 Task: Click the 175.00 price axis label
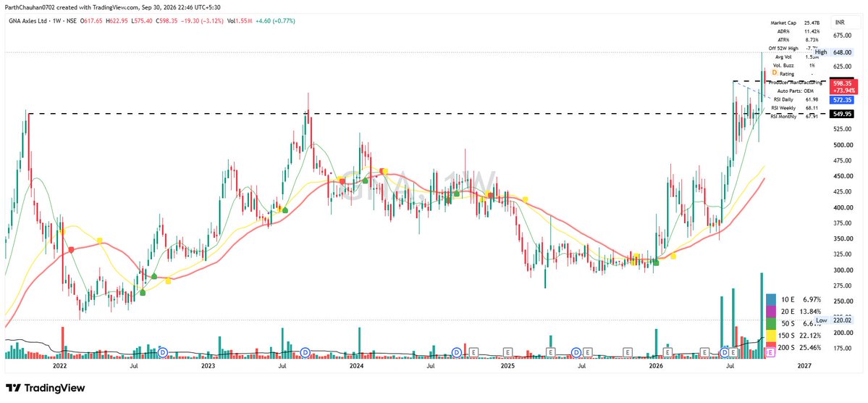click(x=843, y=348)
